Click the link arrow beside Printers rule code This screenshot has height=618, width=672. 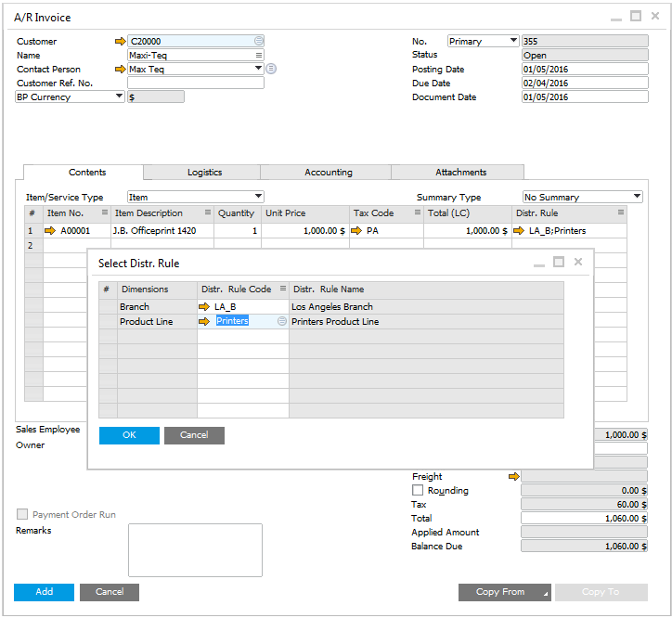coord(204,321)
